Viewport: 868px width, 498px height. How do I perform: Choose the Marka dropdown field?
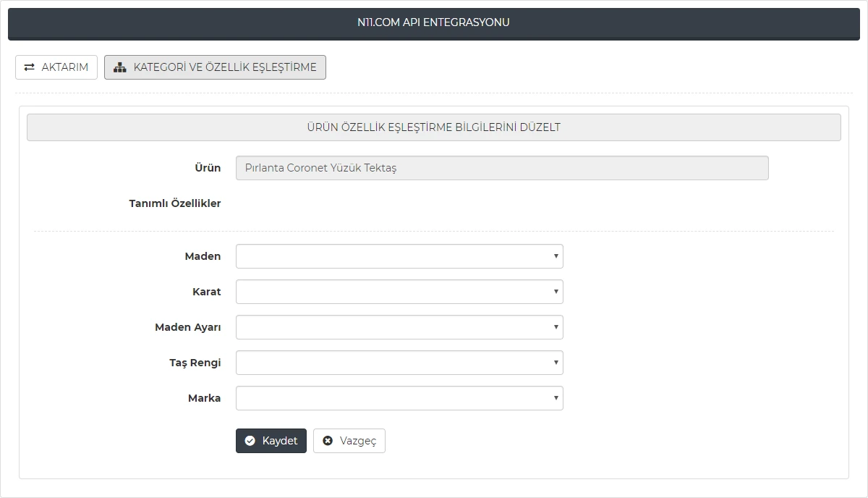click(x=399, y=398)
